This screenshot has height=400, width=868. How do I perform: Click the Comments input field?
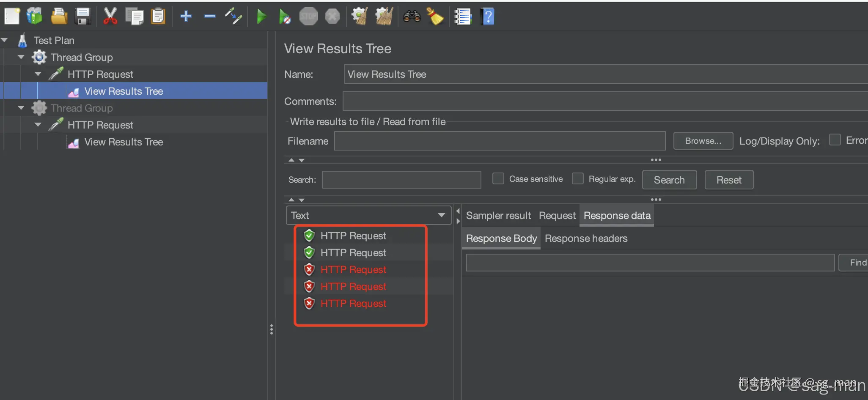click(x=605, y=101)
